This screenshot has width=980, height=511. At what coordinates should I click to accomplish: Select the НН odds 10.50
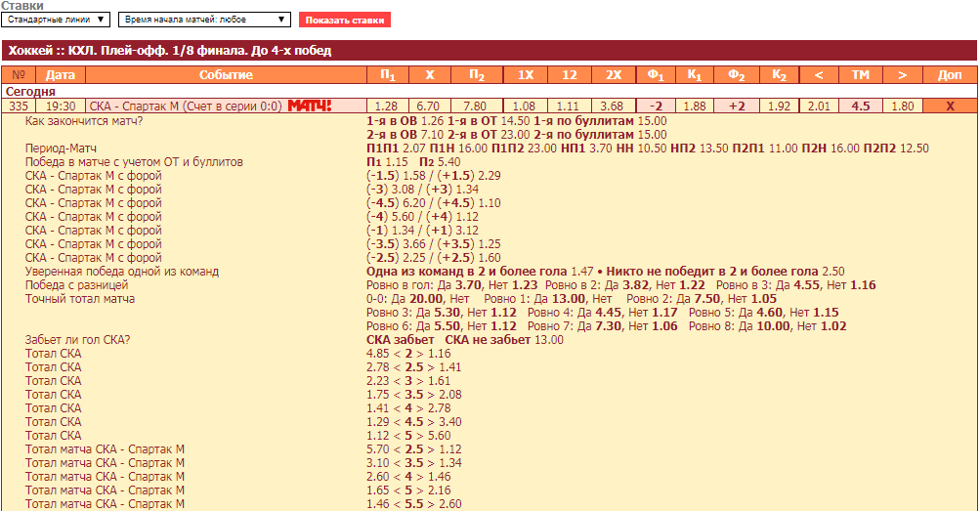pos(652,149)
